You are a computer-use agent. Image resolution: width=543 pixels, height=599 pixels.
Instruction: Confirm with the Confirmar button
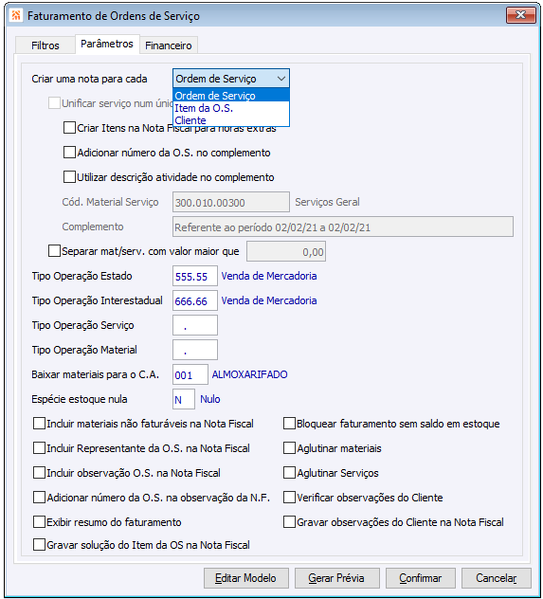point(420,578)
